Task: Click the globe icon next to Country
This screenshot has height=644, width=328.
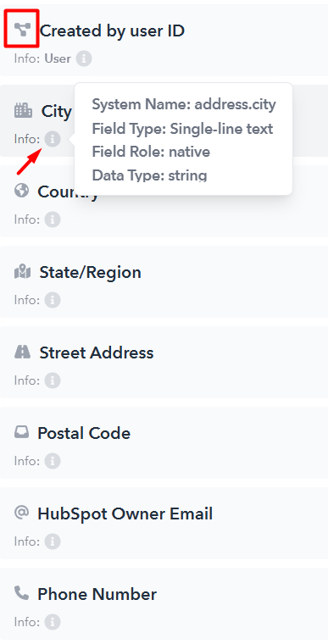Action: tap(21, 191)
